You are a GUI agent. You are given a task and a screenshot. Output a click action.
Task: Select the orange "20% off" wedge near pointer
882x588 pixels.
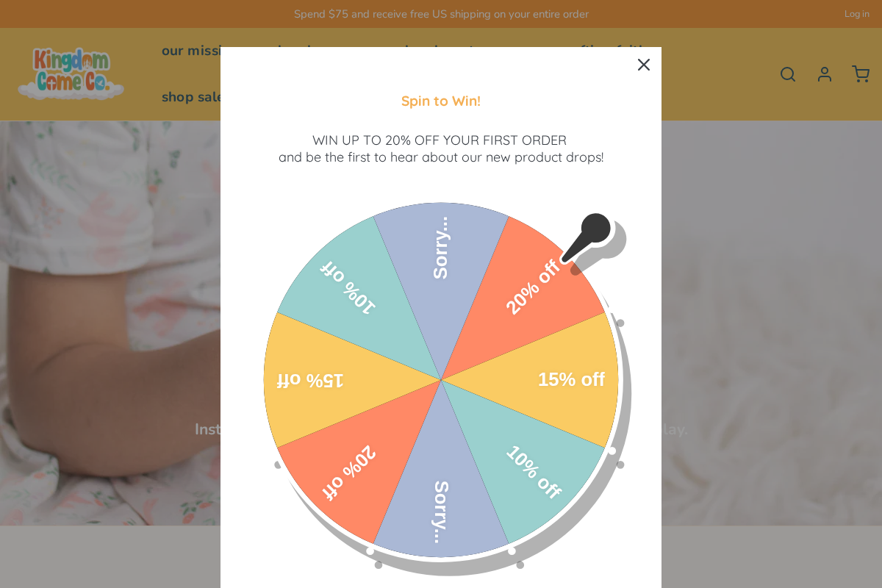531,288
